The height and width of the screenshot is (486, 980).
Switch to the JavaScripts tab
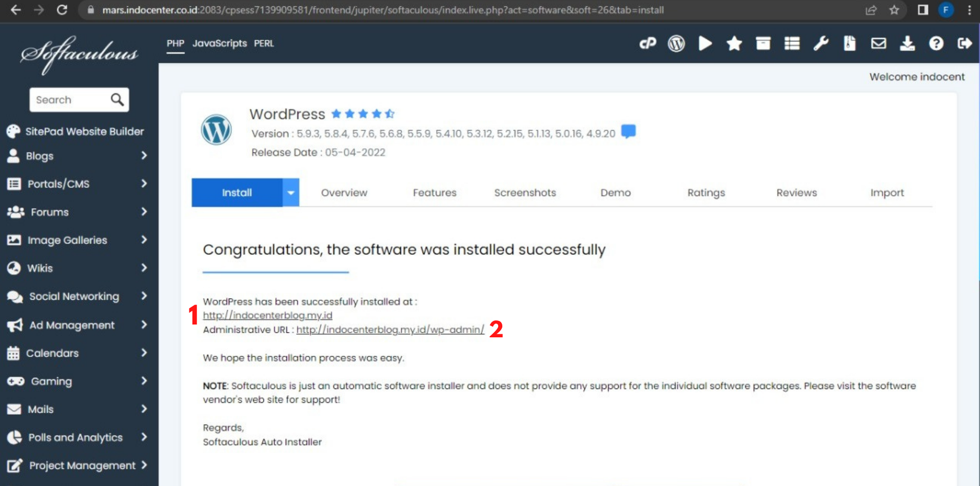(x=220, y=44)
